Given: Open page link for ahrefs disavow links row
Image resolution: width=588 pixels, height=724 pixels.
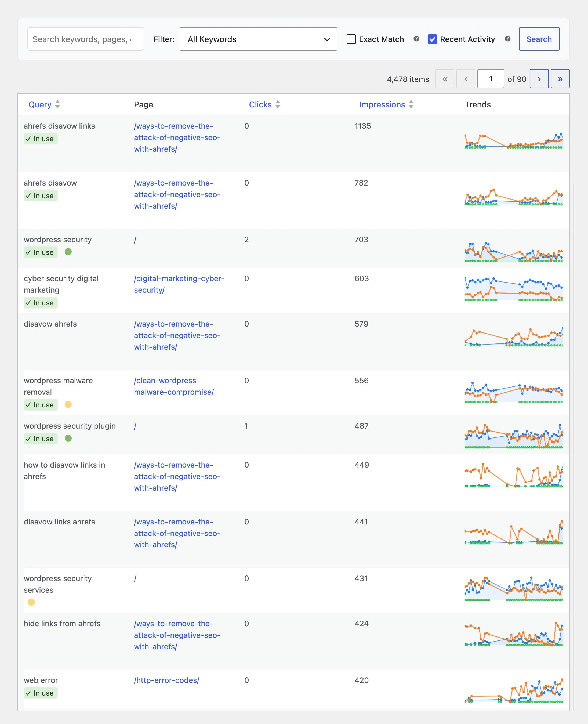Looking at the screenshot, I should 177,137.
